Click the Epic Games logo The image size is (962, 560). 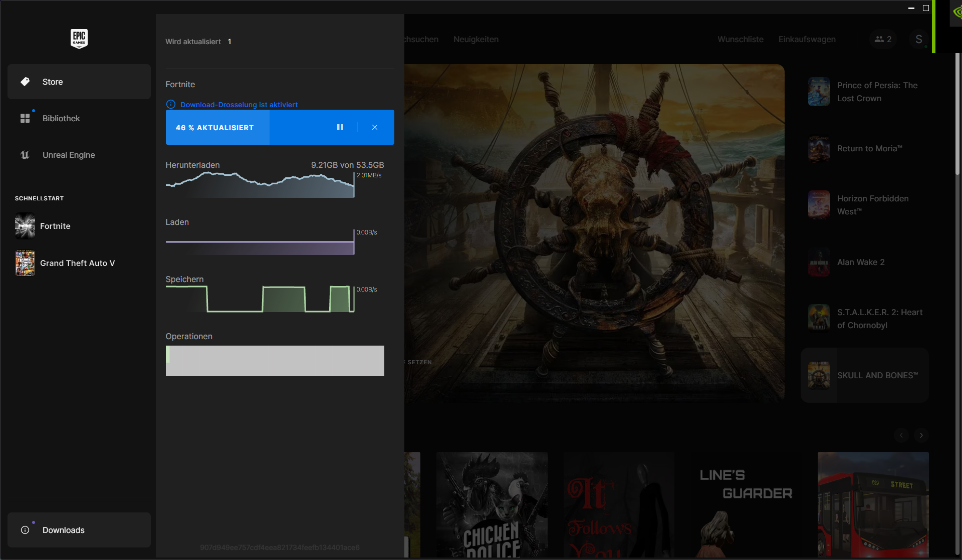pyautogui.click(x=79, y=39)
